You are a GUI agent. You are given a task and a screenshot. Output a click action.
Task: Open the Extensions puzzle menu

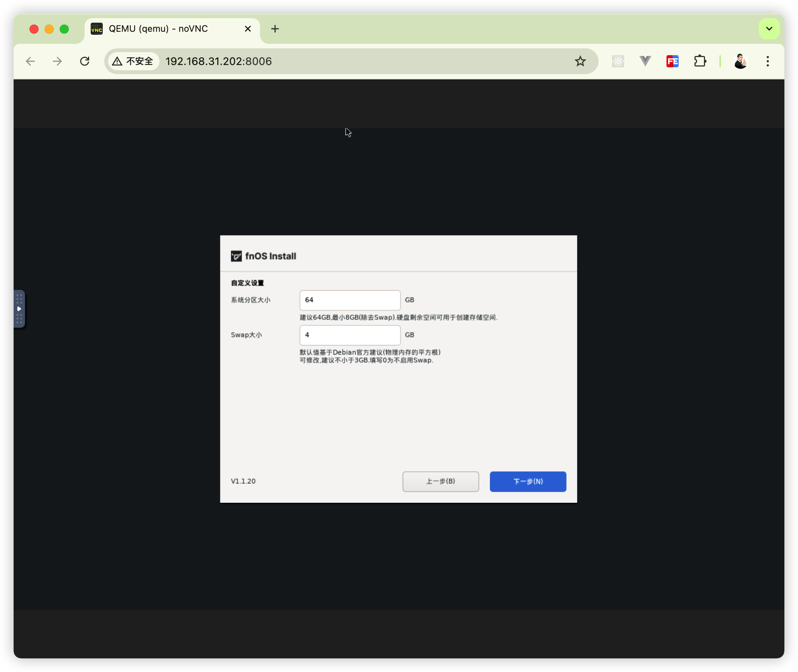tap(700, 61)
